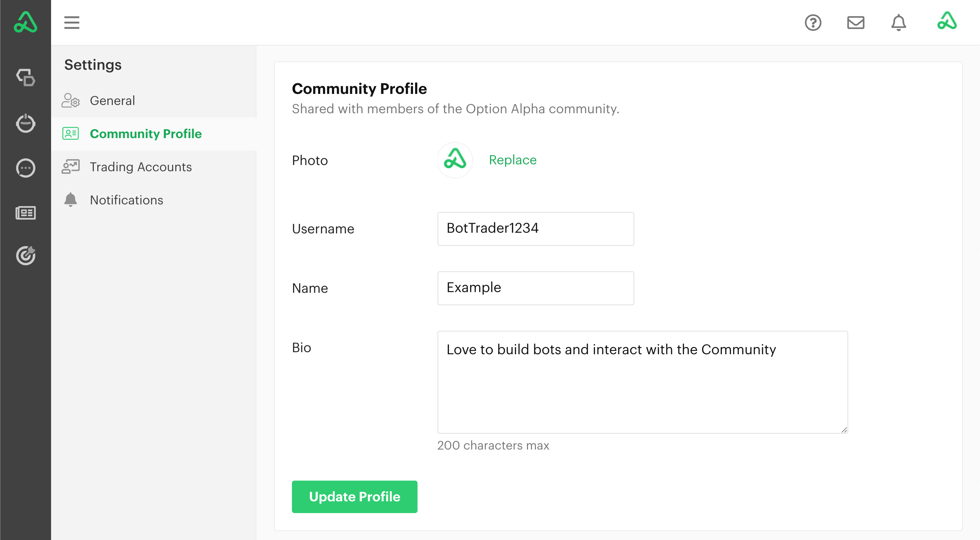980x540 pixels.
Task: Click the Bio textarea resize handle
Action: coord(844,429)
